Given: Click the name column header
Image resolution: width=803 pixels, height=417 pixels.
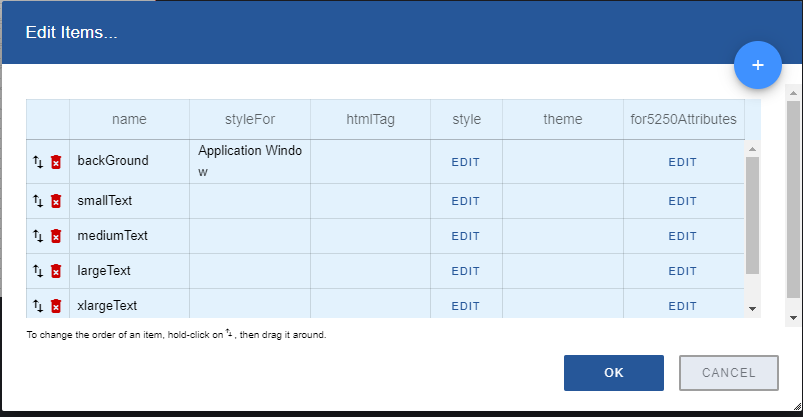Looking at the screenshot, I should [129, 119].
